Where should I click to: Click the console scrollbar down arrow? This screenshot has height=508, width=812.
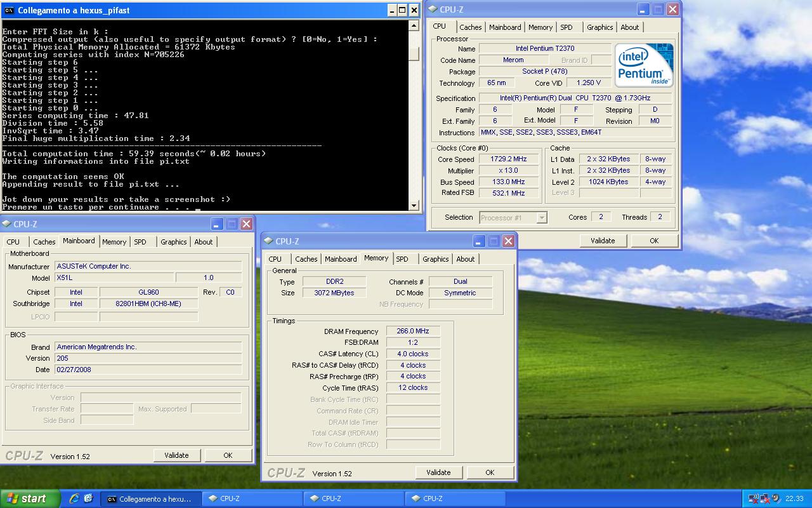(414, 206)
